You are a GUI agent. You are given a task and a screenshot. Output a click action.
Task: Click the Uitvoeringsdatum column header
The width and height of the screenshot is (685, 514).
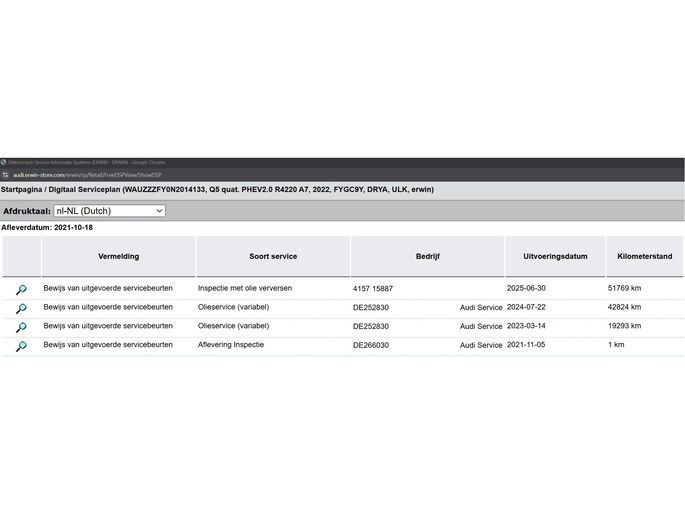pyautogui.click(x=555, y=257)
